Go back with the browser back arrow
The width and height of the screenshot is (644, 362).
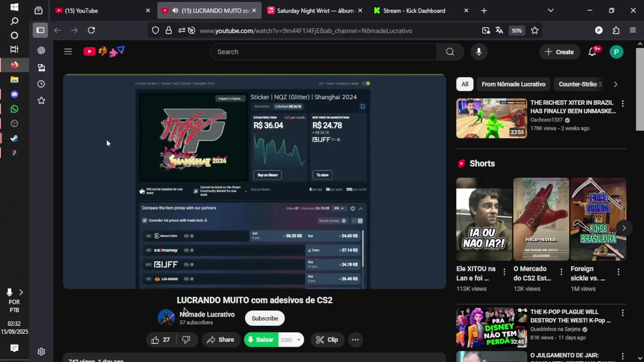[57, 31]
